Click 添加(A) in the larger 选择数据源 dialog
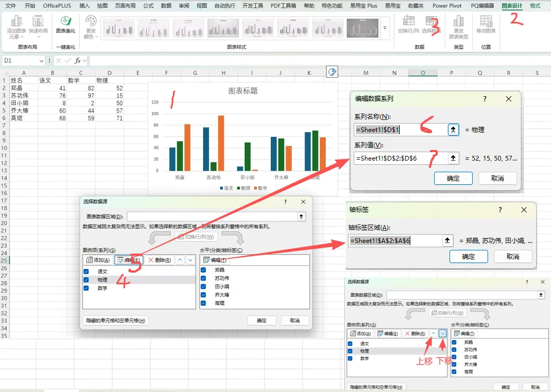Screen dimensions: 551x392 click(98, 260)
